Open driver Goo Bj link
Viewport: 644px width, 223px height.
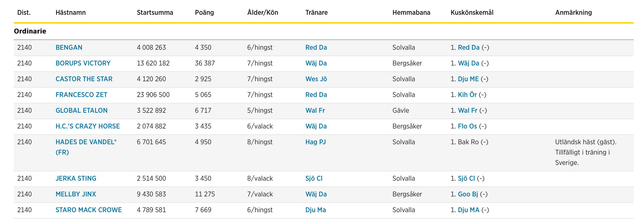467,194
